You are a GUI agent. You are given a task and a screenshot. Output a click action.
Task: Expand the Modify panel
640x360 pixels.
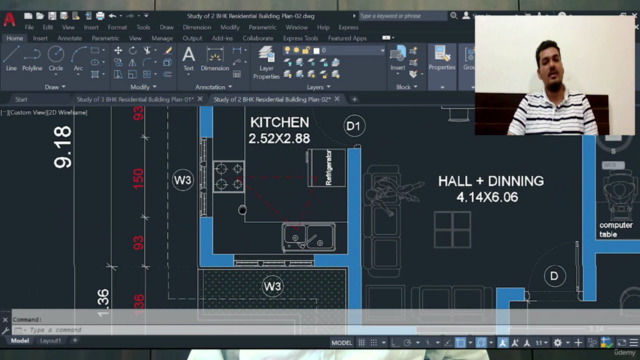coord(143,87)
